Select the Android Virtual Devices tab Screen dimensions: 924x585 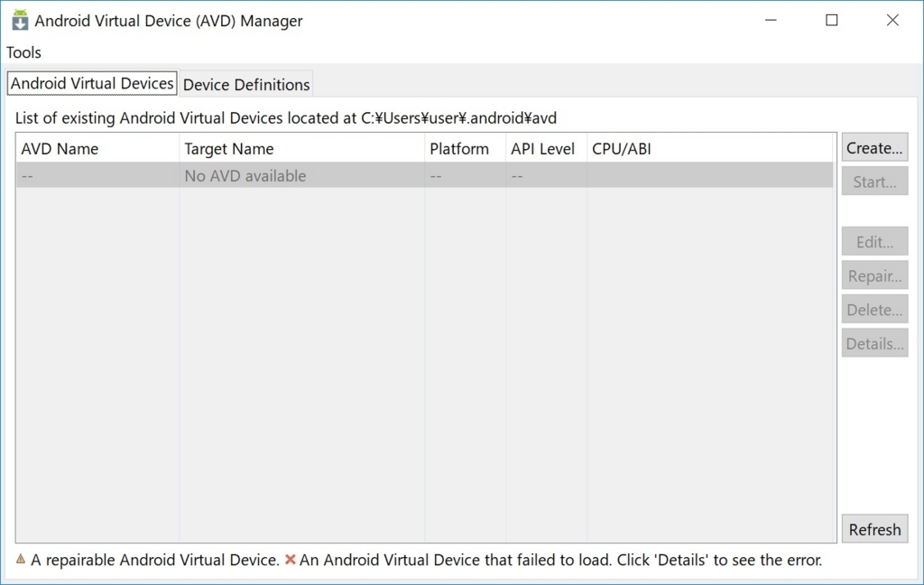(92, 83)
